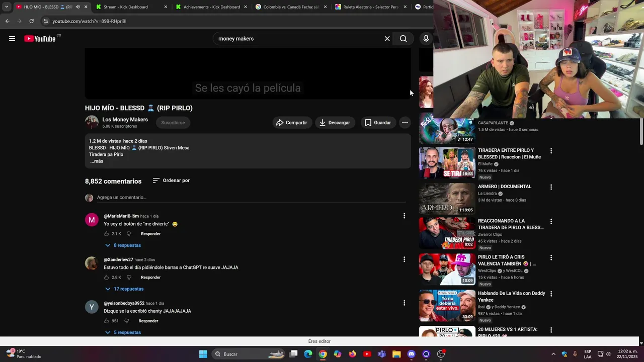Open options for Daddy Yankee video

551,294
